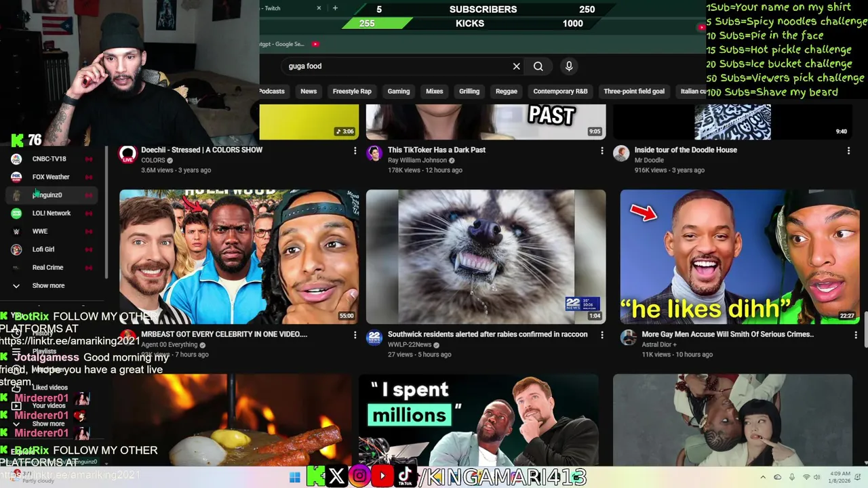Open Wi-Fi settings in system tray
This screenshot has width=868, height=488.
[x=806, y=477]
